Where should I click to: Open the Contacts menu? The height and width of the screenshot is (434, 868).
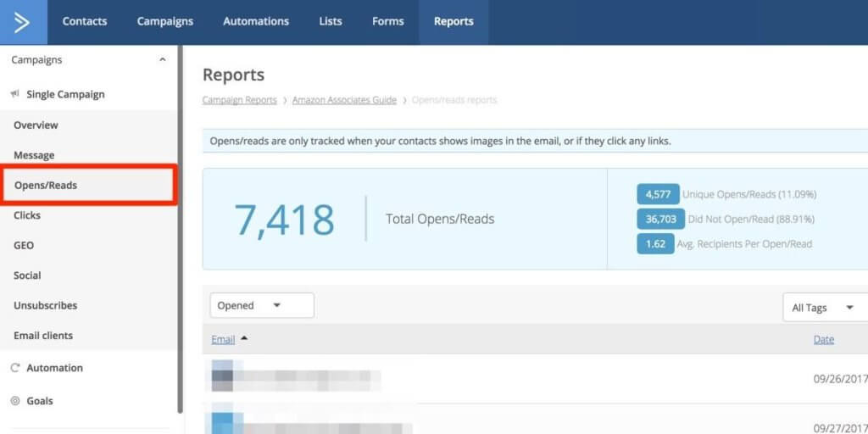[x=85, y=22]
